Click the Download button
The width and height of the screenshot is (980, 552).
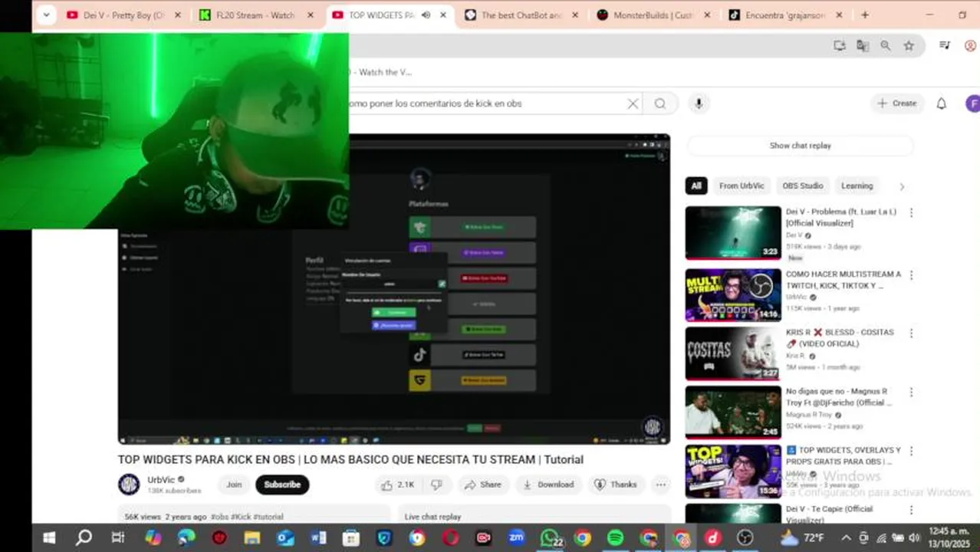(x=548, y=485)
